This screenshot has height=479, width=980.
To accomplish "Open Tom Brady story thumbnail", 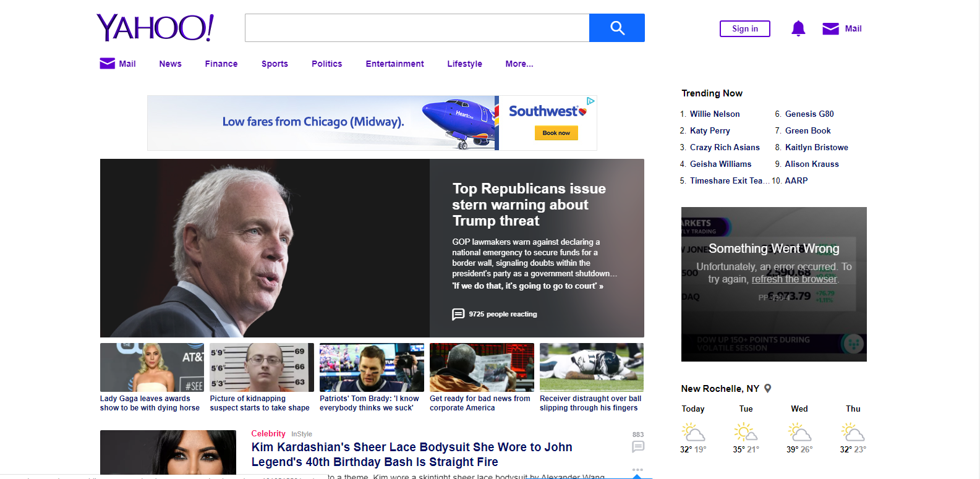I will point(372,367).
